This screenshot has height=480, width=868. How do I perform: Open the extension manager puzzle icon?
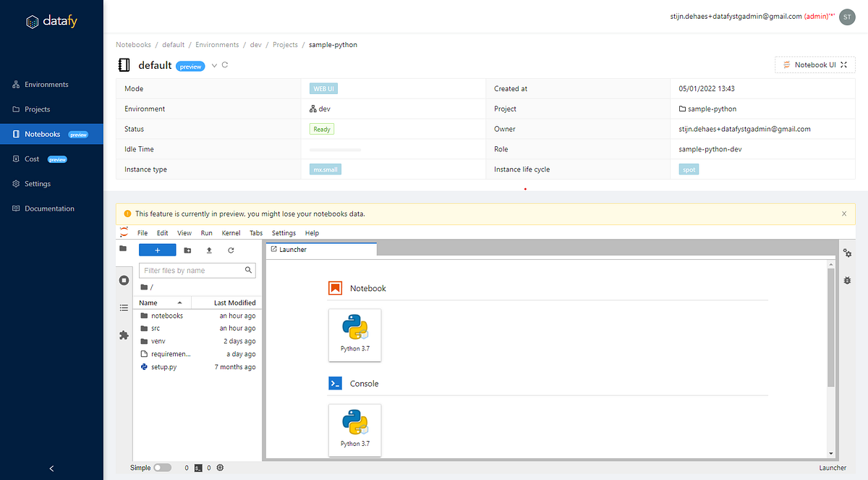pyautogui.click(x=124, y=335)
